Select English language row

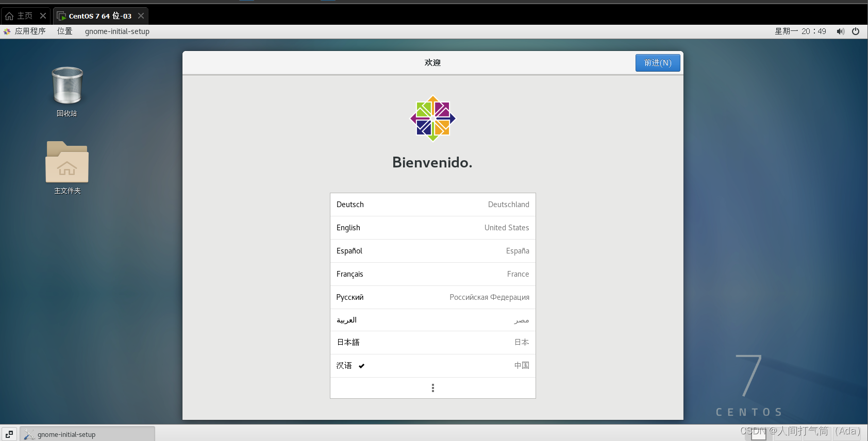click(x=433, y=228)
